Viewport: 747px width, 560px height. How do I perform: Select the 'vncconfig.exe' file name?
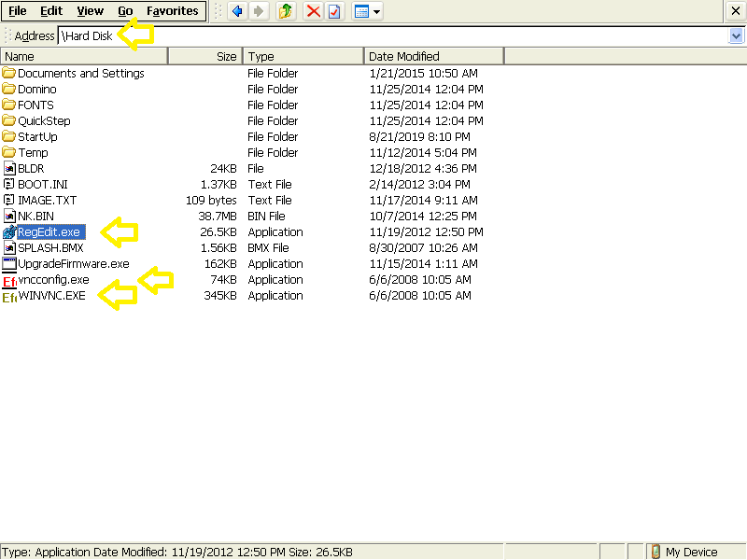(x=53, y=279)
